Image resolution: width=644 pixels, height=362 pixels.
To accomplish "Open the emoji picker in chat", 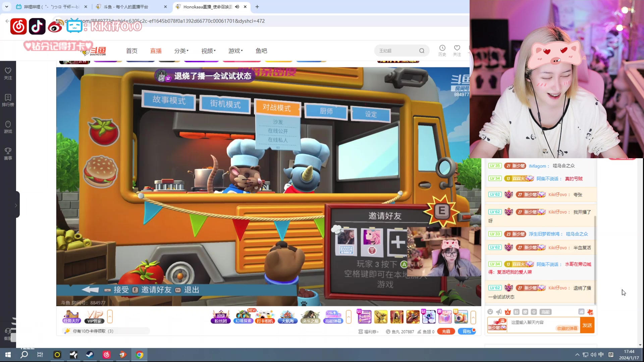I will coord(490,312).
